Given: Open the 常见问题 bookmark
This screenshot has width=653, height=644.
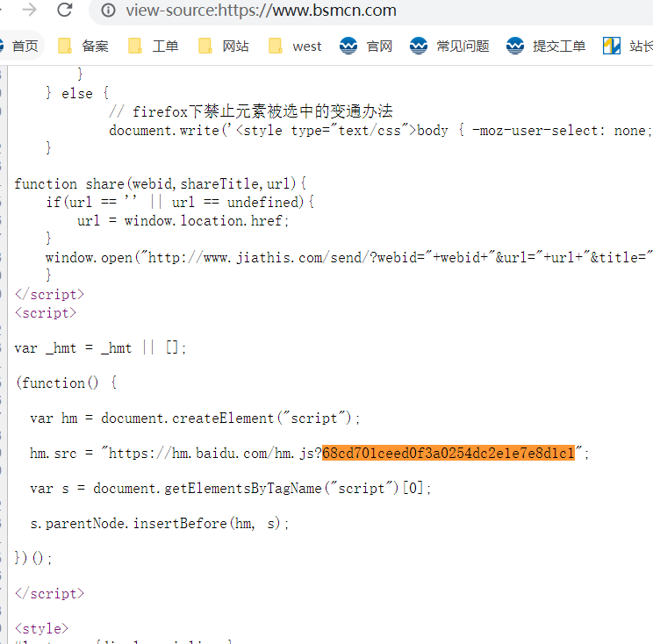Looking at the screenshot, I should (450, 47).
